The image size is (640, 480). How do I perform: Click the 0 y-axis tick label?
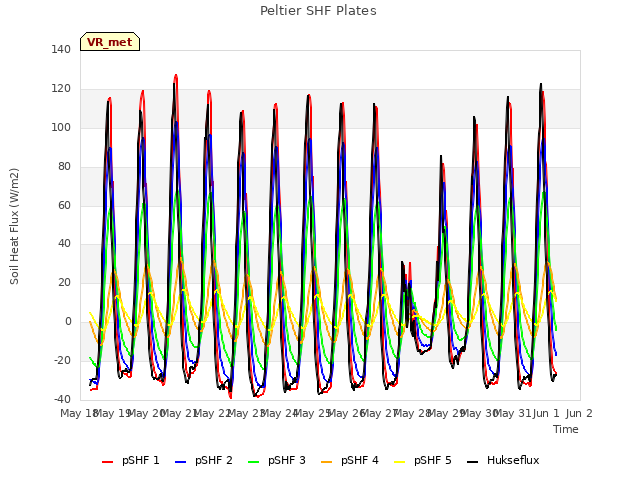pyautogui.click(x=68, y=322)
